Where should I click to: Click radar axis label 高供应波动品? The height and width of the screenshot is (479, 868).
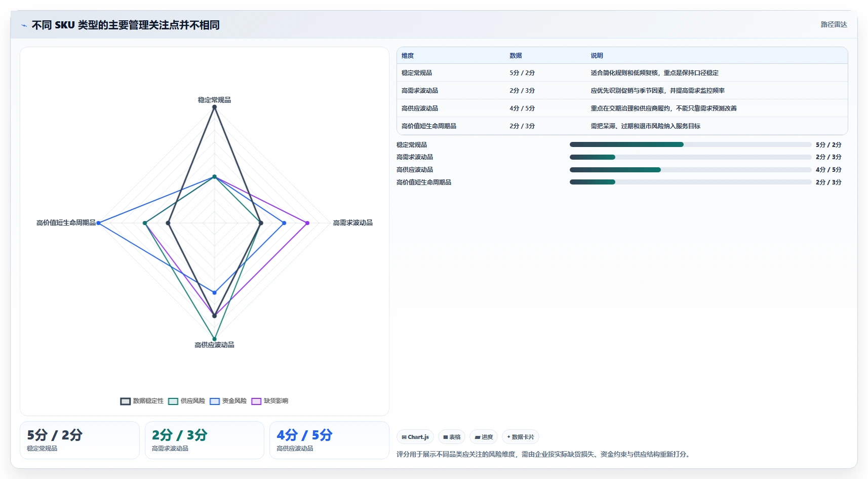point(214,345)
